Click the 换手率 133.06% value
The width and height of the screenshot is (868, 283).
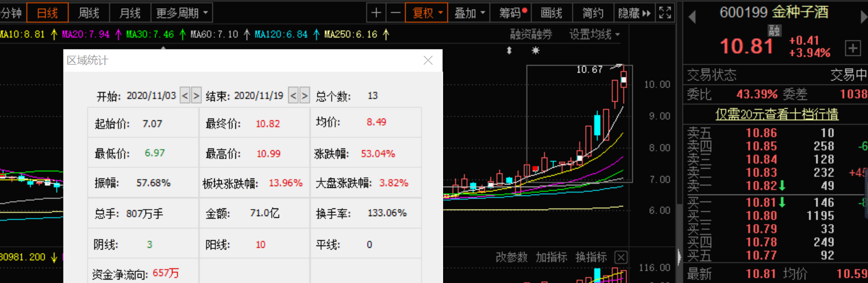coord(387,213)
